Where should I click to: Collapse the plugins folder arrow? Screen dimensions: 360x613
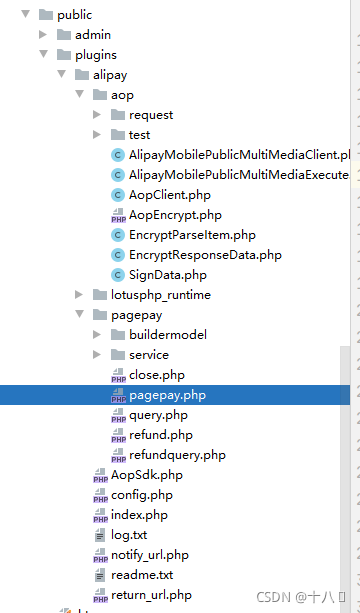(44, 54)
